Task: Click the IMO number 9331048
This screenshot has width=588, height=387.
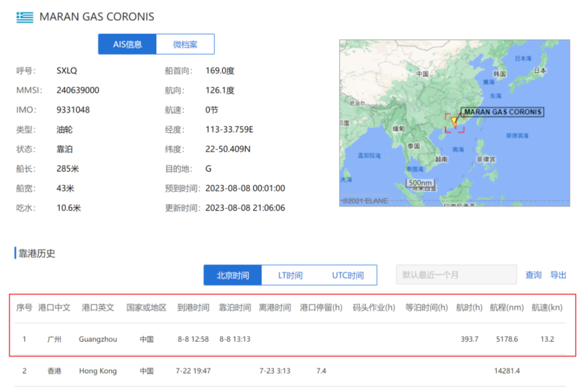Action: pyautogui.click(x=73, y=110)
